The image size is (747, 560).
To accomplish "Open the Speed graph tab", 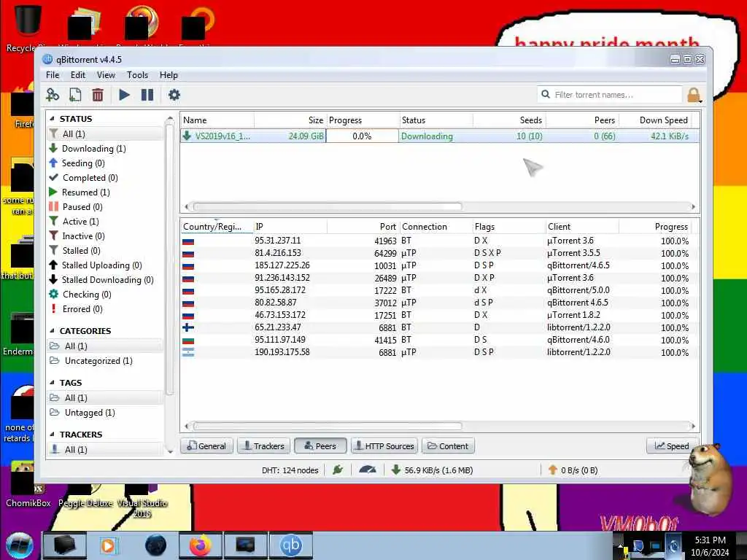I will 672,446.
